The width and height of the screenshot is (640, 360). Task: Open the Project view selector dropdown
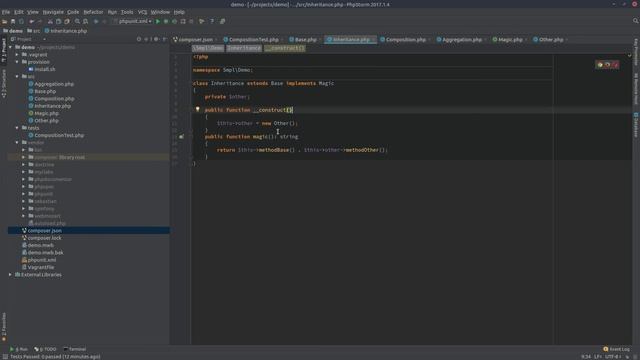(x=28, y=39)
